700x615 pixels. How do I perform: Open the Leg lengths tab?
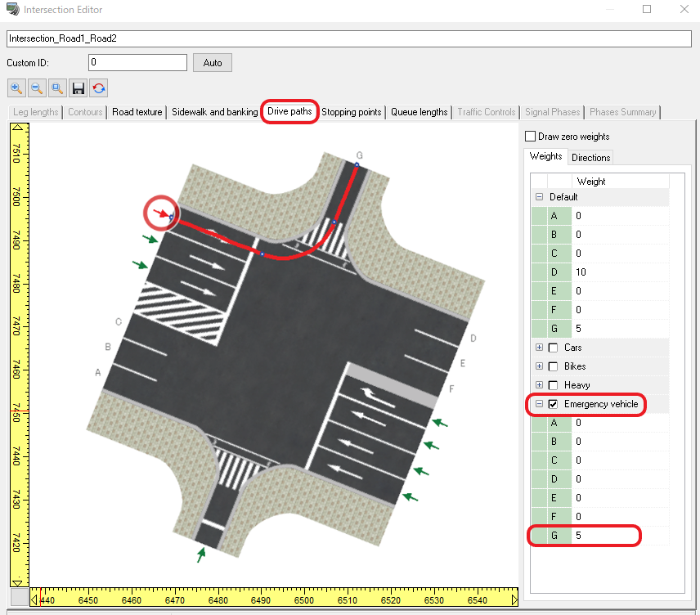pyautogui.click(x=36, y=112)
